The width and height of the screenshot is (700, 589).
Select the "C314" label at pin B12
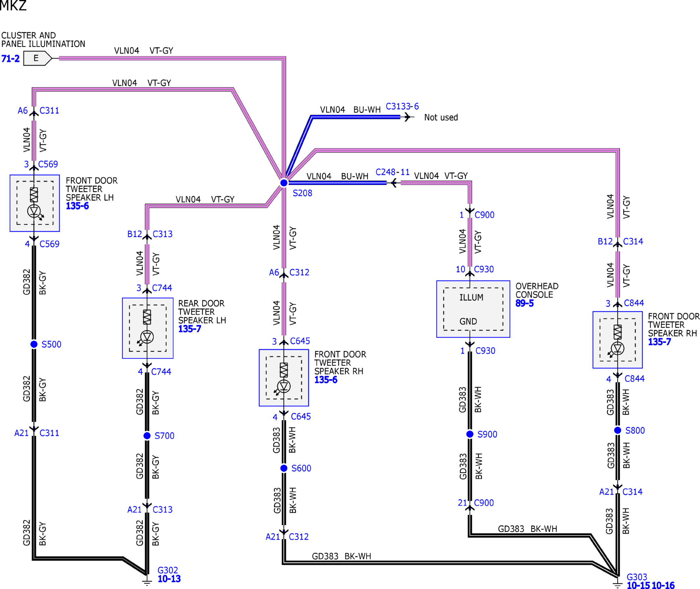pos(633,241)
